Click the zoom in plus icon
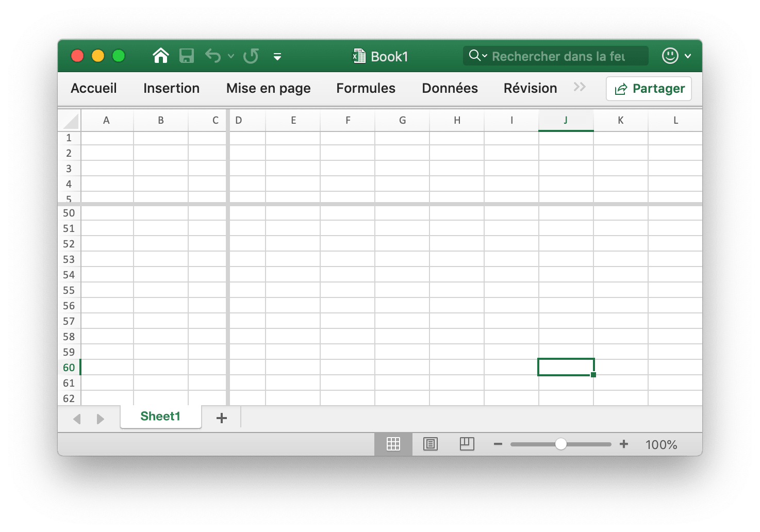 624,444
